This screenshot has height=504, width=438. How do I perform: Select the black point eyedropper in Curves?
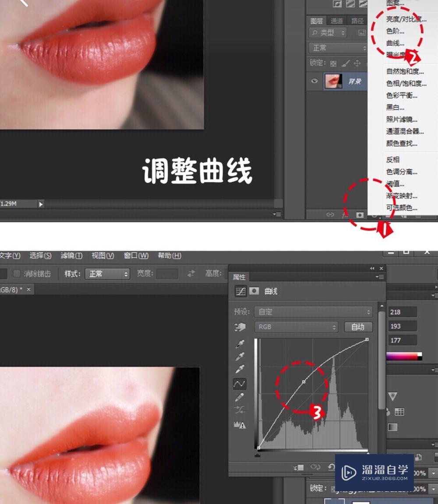240,343
